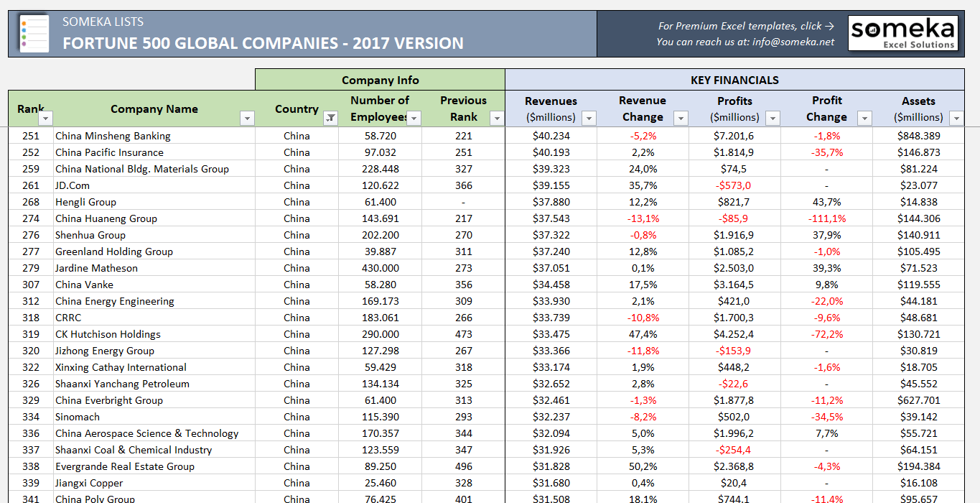Click the profit change -72,2% cell

(826, 334)
